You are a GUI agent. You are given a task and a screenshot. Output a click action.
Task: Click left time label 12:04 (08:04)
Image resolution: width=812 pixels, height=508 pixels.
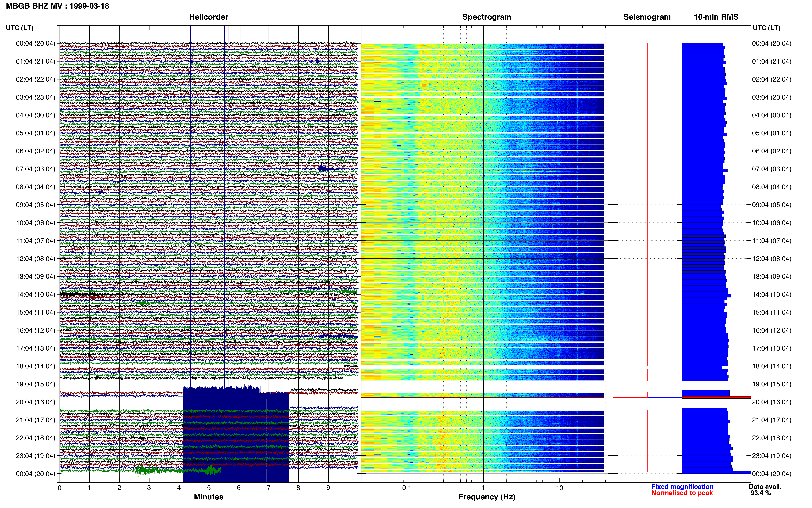(36, 259)
